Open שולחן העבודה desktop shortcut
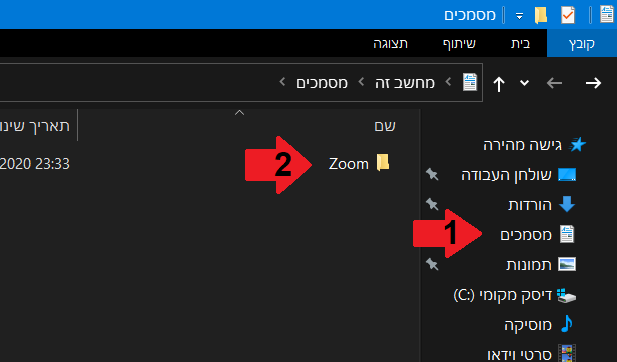The height and width of the screenshot is (362, 617). click(519, 175)
